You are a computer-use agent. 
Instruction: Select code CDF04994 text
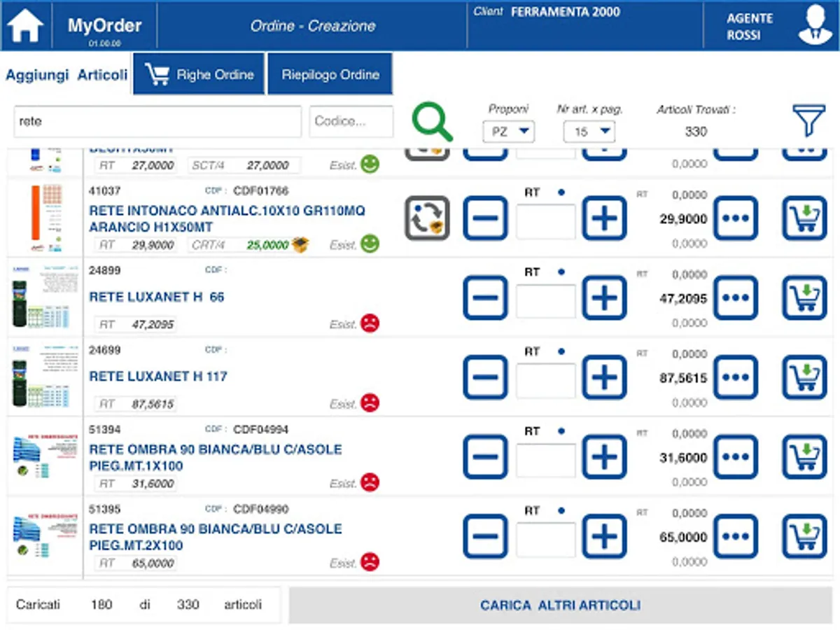coord(260,429)
